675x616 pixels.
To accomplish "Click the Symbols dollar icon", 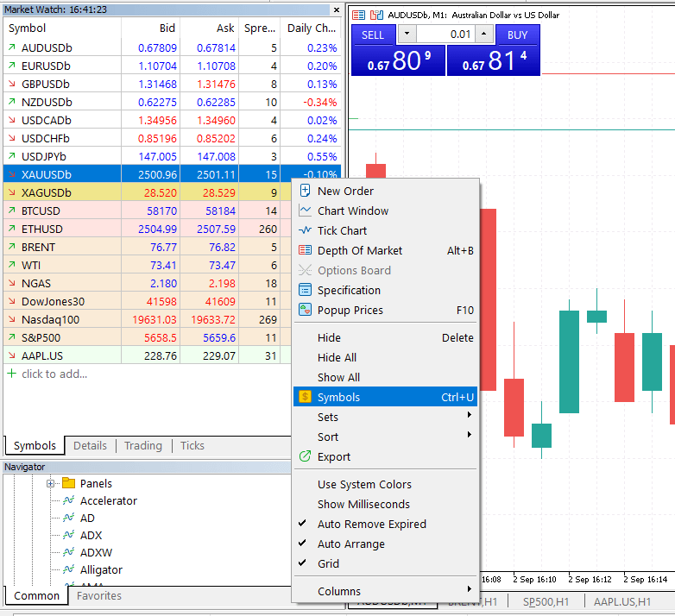I will click(305, 397).
